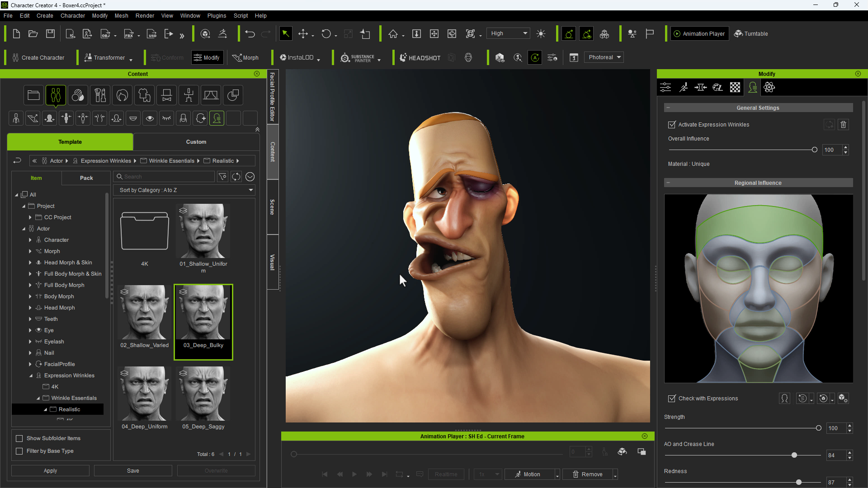Click the Remove motion button

(x=588, y=474)
